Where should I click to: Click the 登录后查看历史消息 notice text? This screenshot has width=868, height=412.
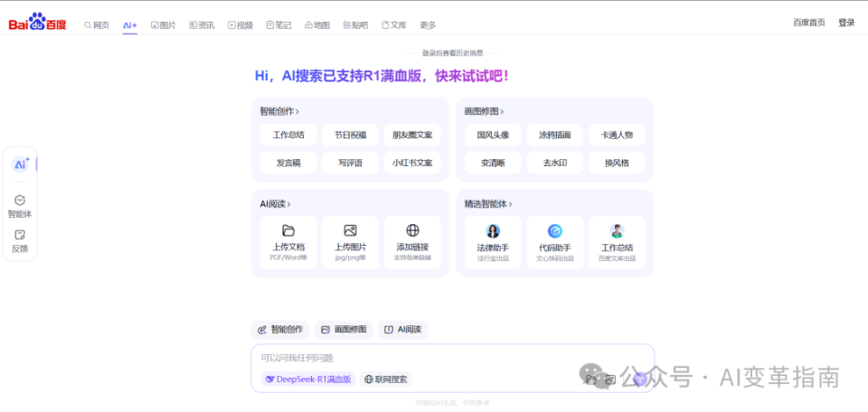[x=452, y=53]
